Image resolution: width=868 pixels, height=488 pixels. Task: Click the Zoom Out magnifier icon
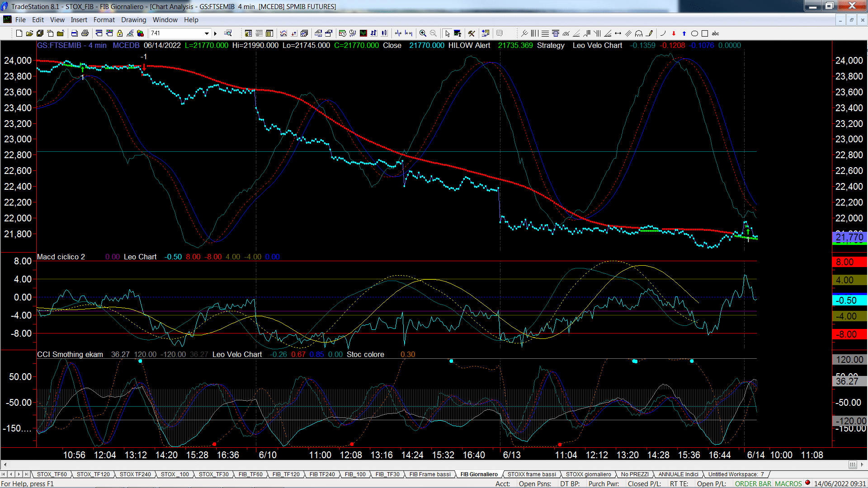point(433,33)
